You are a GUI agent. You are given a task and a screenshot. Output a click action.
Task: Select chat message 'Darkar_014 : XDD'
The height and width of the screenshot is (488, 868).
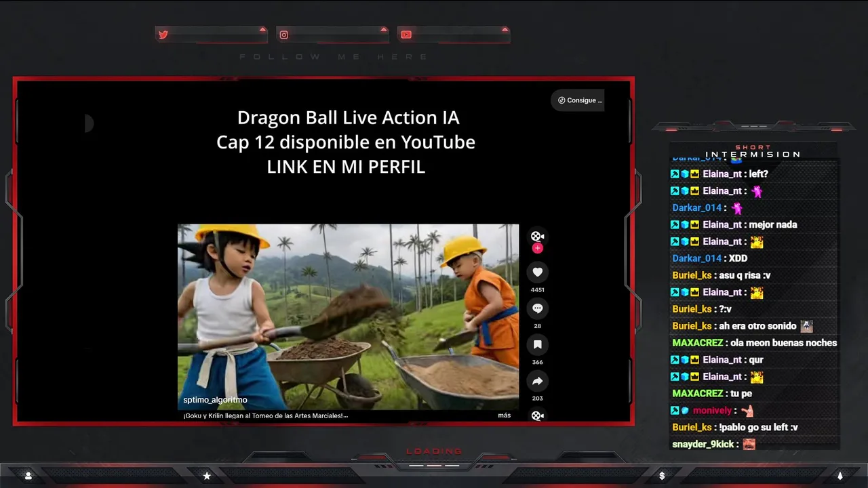(709, 258)
